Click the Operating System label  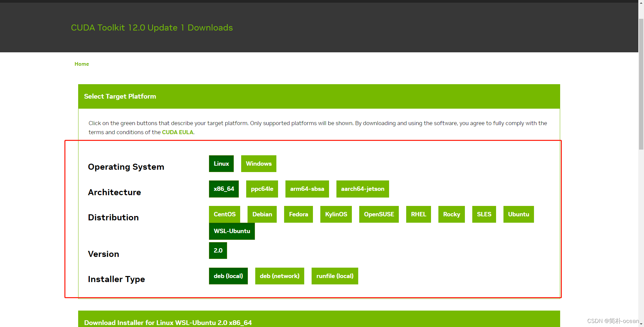point(126,167)
